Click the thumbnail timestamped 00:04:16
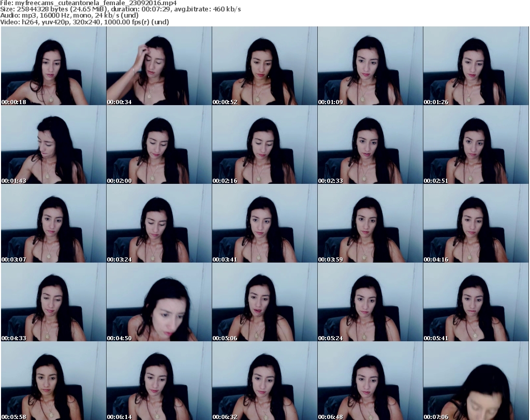The height and width of the screenshot is (420, 530). click(x=476, y=223)
